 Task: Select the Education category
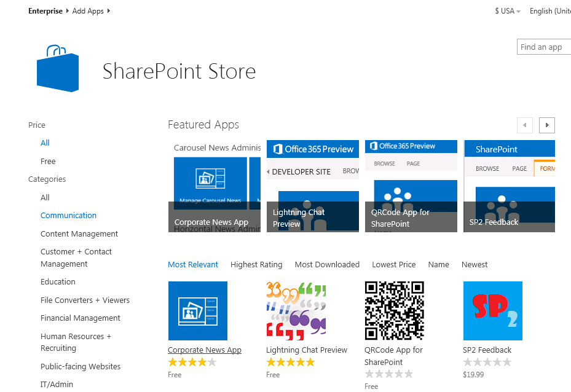coord(58,282)
